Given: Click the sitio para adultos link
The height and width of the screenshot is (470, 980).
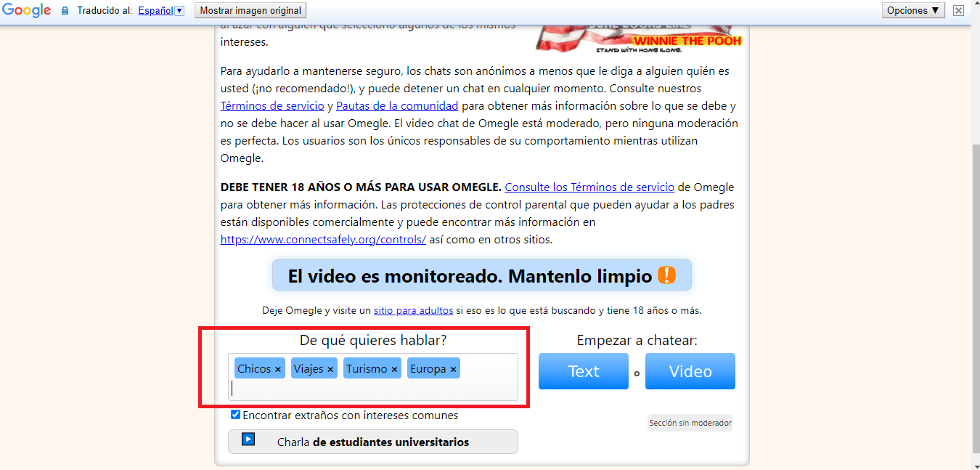Looking at the screenshot, I should 413,310.
